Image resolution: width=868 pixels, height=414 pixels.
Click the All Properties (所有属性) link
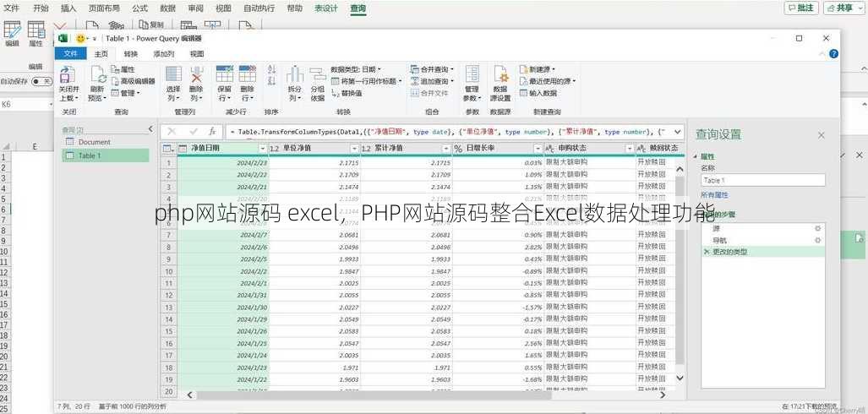(x=715, y=195)
